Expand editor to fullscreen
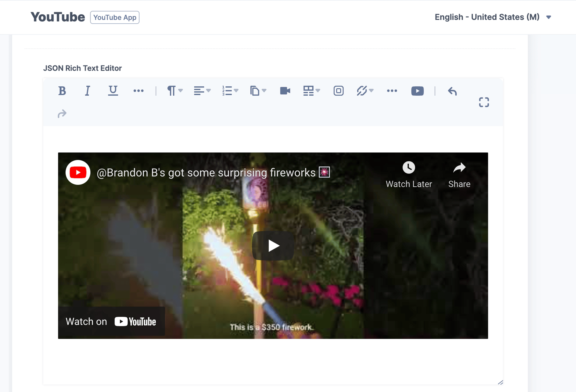 tap(484, 102)
